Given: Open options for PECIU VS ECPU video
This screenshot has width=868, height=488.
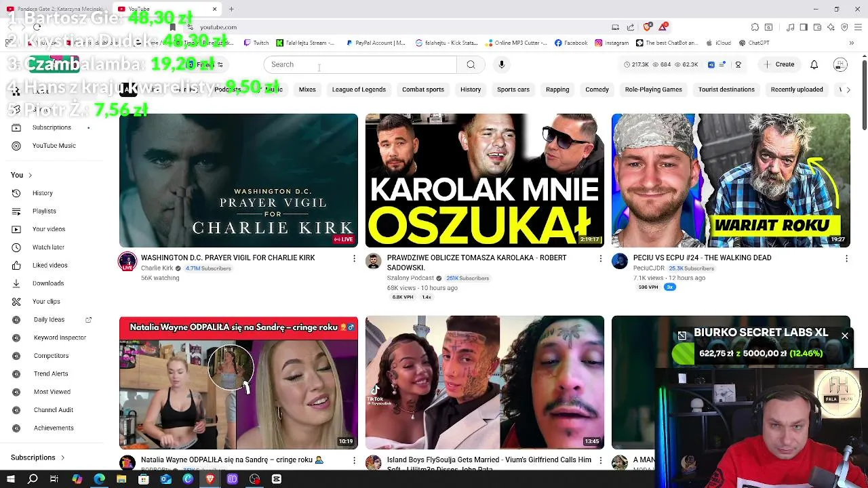Looking at the screenshot, I should tap(846, 258).
